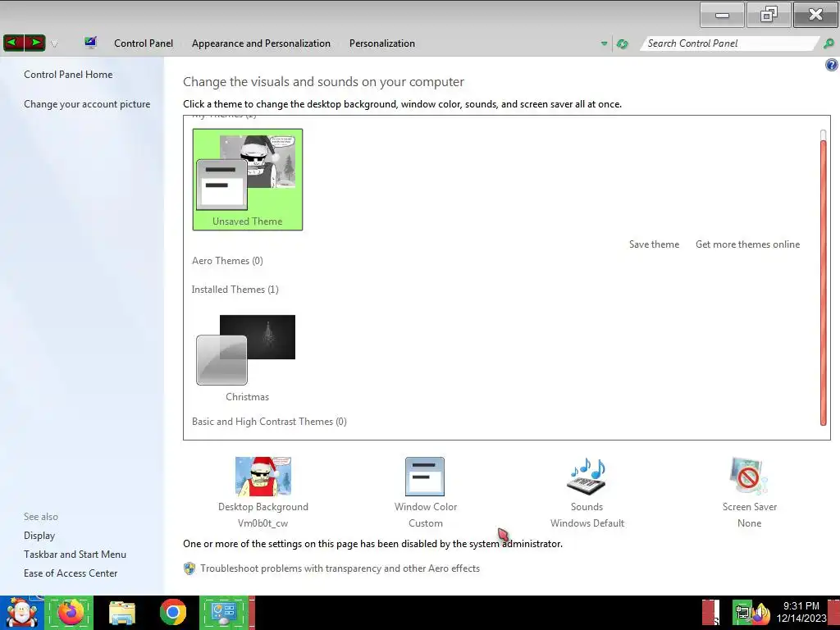Image resolution: width=840 pixels, height=630 pixels.
Task: Click the Installed Themes (1) heading
Action: [235, 290]
